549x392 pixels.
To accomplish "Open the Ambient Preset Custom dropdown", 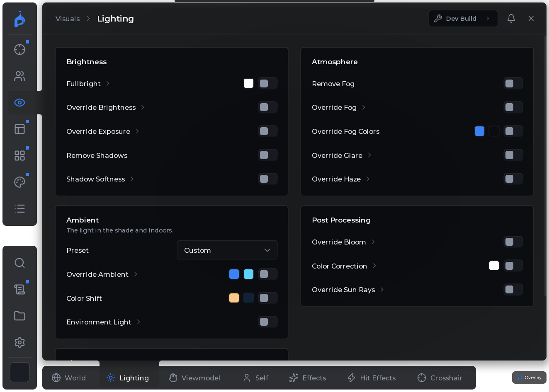I will tap(227, 250).
